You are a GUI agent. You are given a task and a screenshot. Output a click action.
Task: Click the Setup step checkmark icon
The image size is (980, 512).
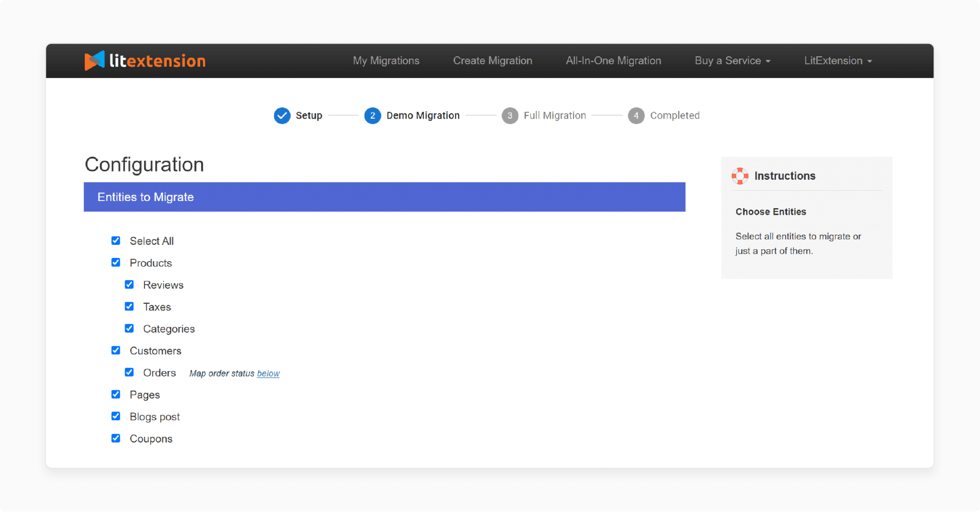click(x=282, y=116)
